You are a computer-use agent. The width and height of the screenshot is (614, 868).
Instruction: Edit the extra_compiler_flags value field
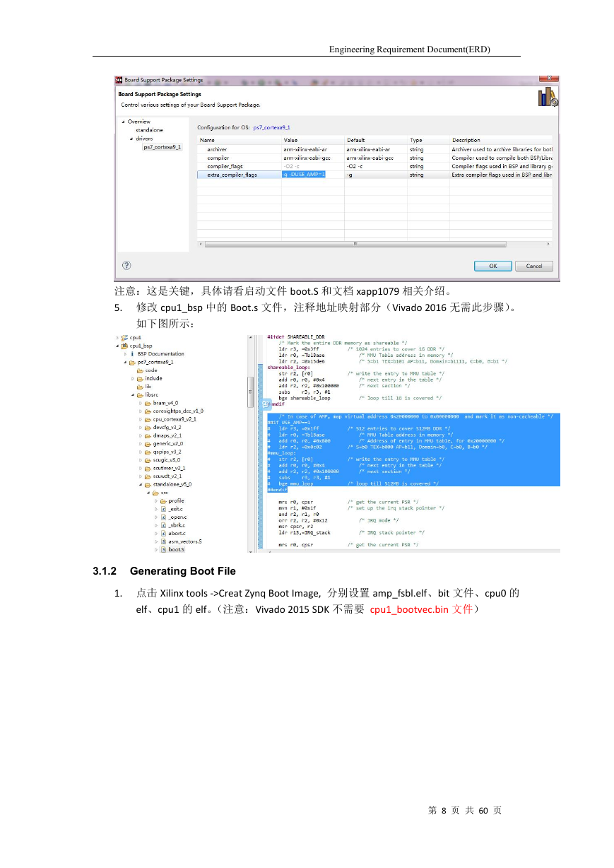click(x=313, y=175)
